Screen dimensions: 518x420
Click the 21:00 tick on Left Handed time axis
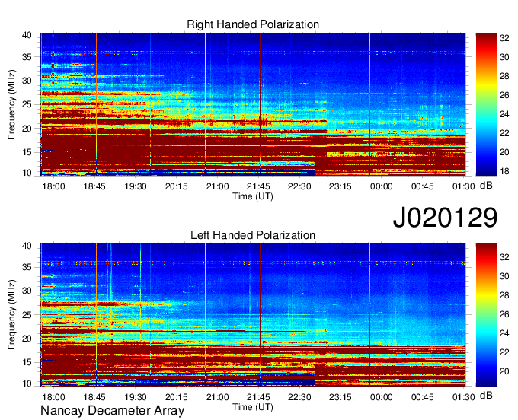tap(217, 397)
